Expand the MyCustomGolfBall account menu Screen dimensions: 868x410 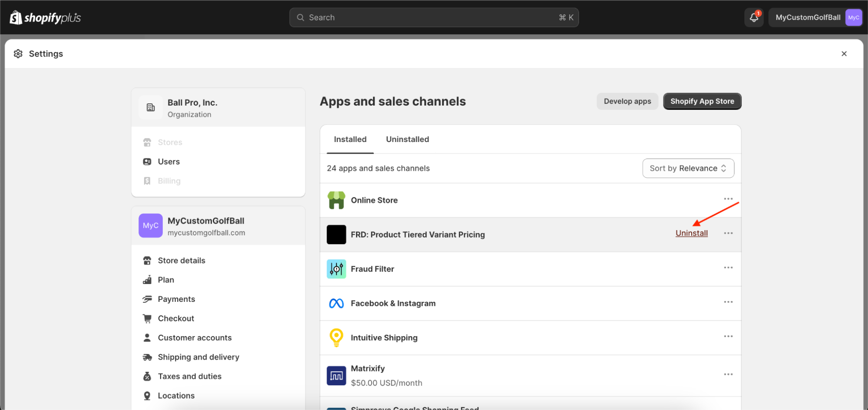coord(815,17)
